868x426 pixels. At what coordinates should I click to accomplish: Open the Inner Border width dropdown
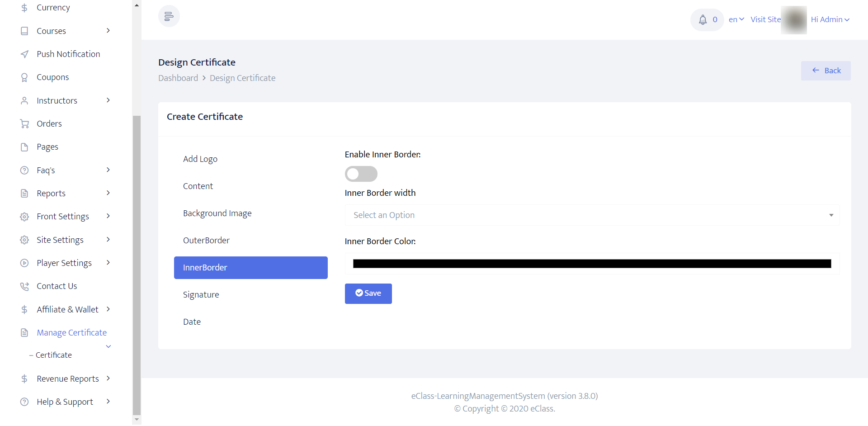click(x=592, y=215)
